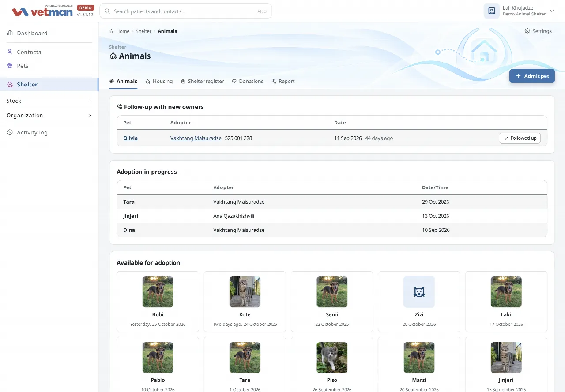The width and height of the screenshot is (565, 392).
Task: Click the 13 Oct 2026 date cell
Action: tap(436, 216)
